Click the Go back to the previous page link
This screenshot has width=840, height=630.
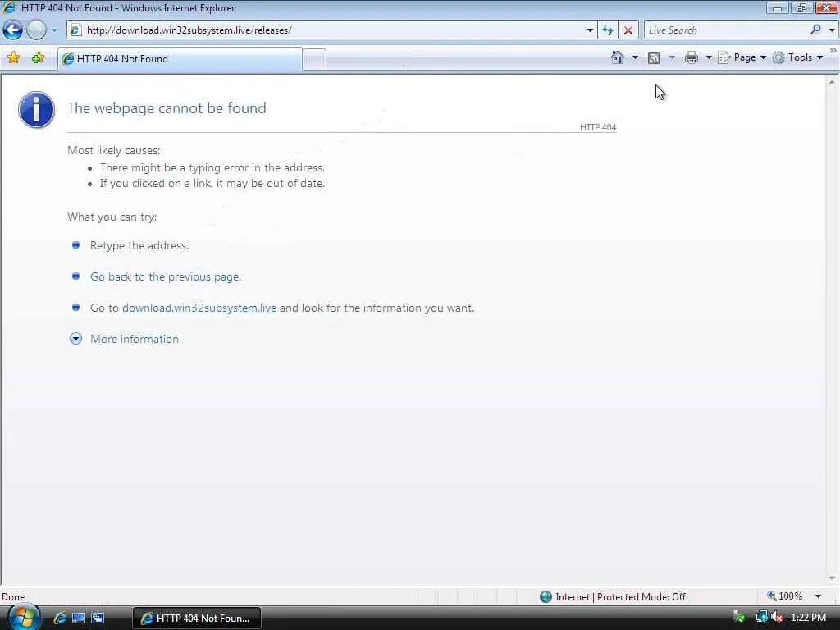pyautogui.click(x=166, y=276)
